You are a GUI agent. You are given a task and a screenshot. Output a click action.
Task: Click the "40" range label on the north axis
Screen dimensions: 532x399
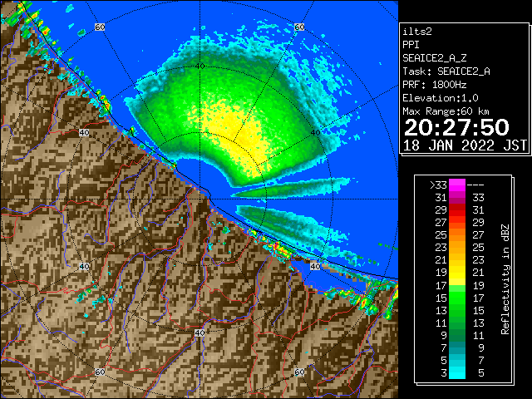click(x=200, y=66)
